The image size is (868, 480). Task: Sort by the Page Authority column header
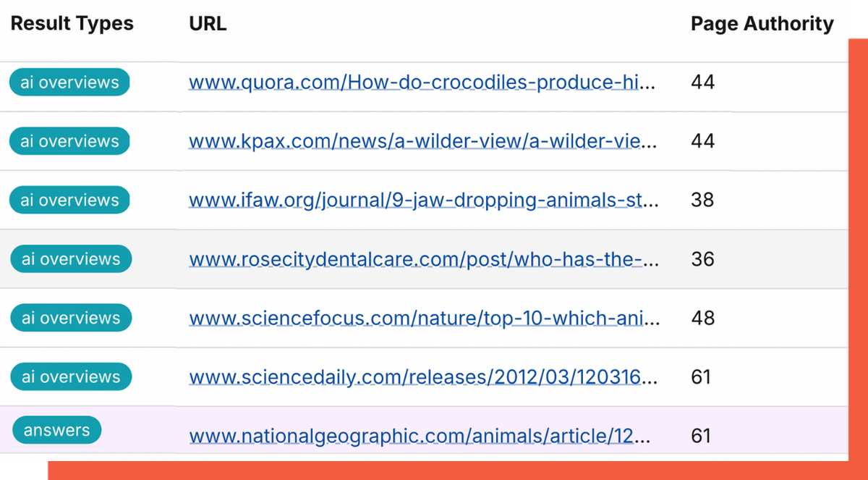[762, 24]
